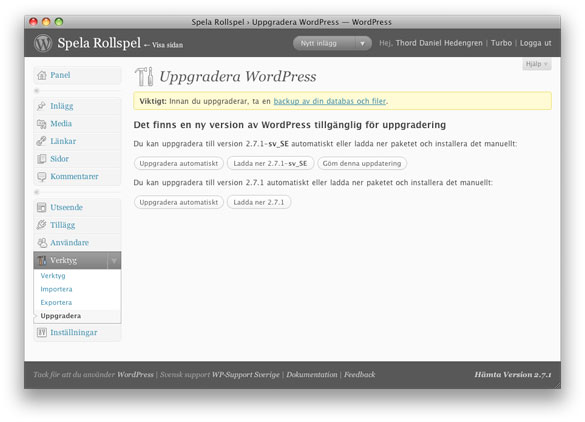The width and height of the screenshot is (585, 422).
Task: Open WordPress link in footer
Action: click(135, 375)
